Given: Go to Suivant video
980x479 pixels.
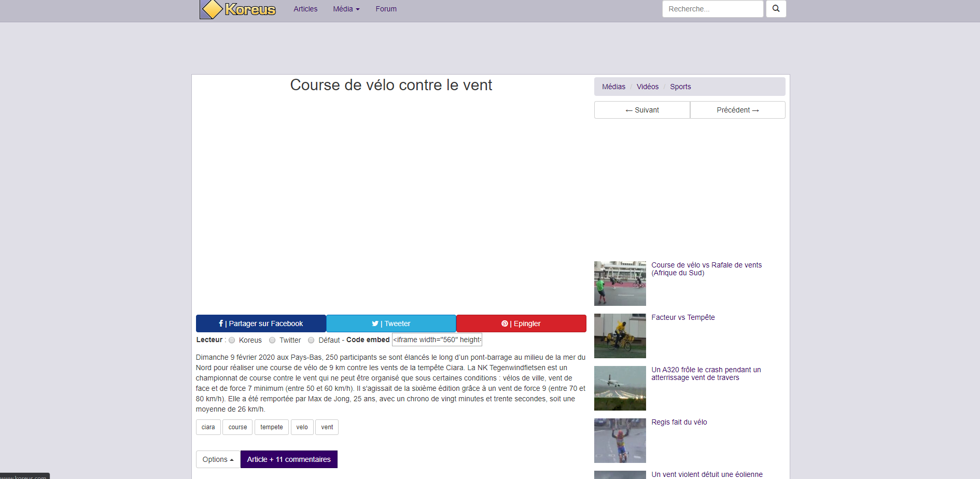Looking at the screenshot, I should (642, 110).
